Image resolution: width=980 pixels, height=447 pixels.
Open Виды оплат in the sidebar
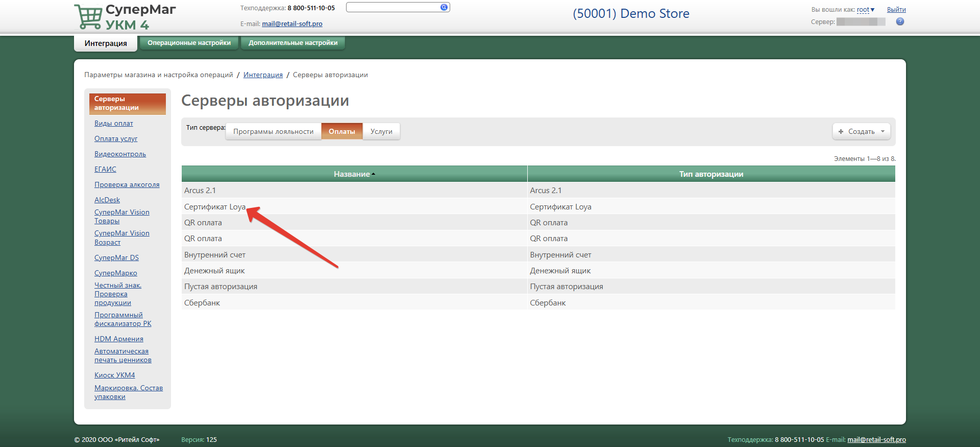[x=113, y=124]
